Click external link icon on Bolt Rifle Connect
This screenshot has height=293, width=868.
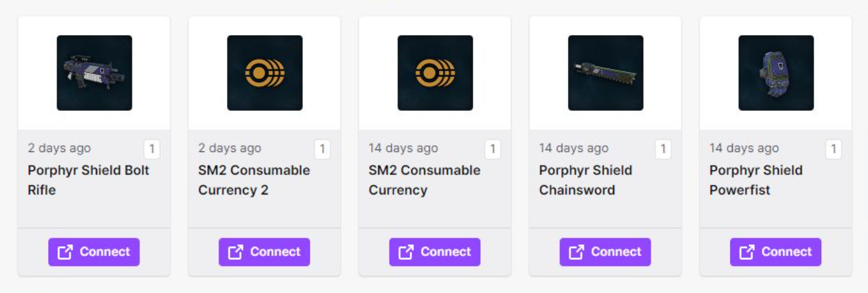coord(65,252)
